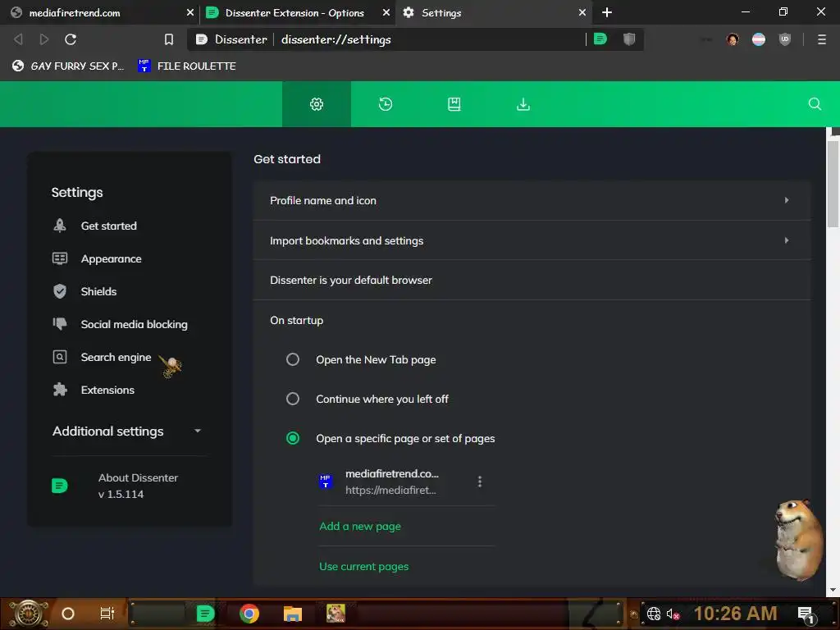Click Add a new page link
The width and height of the screenshot is (840, 630).
[x=360, y=526]
